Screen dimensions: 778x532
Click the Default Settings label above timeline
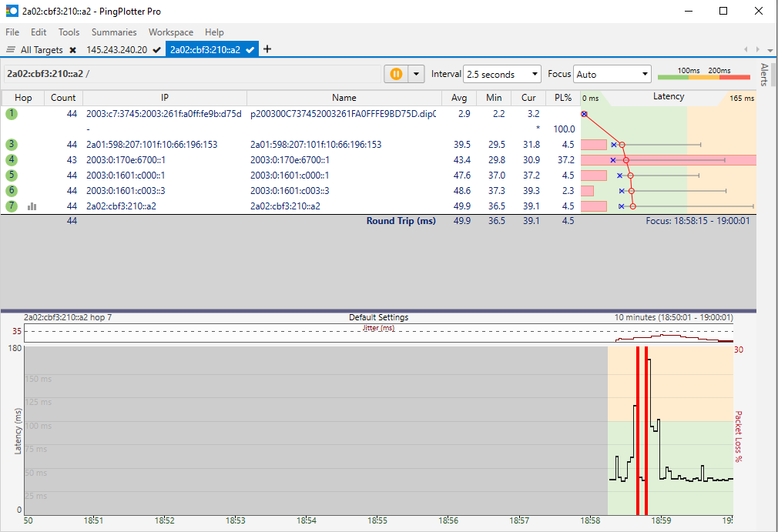(378, 317)
